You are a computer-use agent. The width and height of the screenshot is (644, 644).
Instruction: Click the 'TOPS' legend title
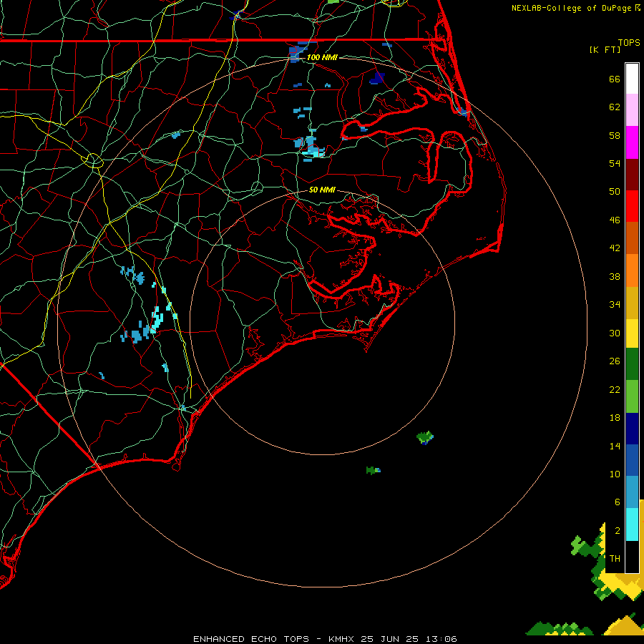[629, 43]
